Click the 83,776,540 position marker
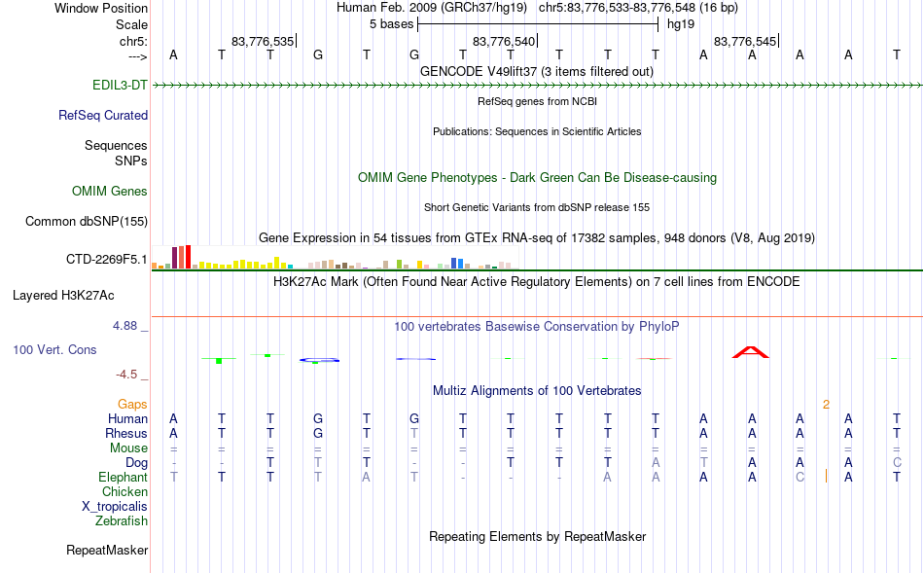Screen dimensions: 924x573 (x=505, y=41)
